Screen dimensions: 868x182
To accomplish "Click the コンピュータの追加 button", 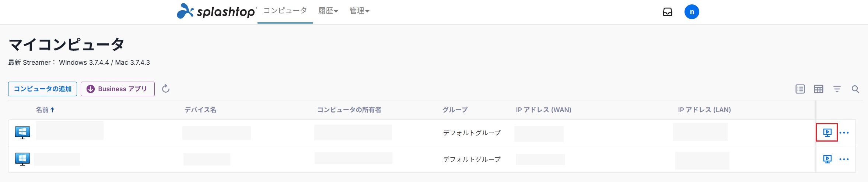I will 42,89.
